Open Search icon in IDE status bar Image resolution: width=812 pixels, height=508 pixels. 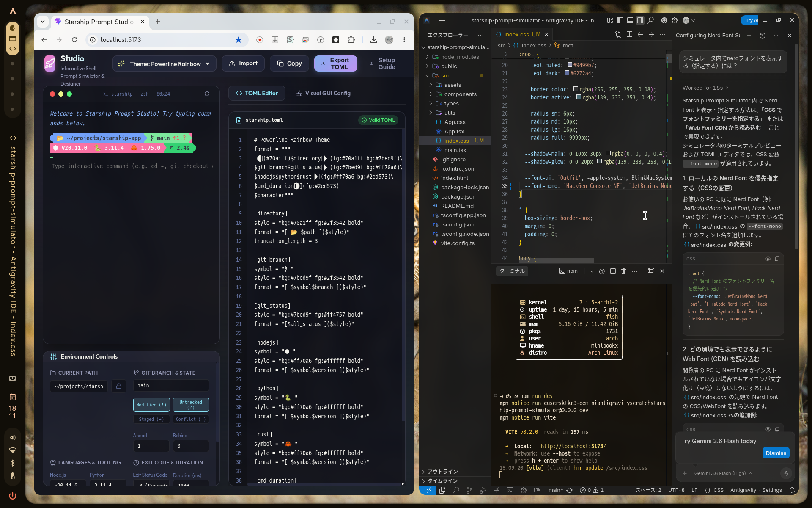point(456,490)
